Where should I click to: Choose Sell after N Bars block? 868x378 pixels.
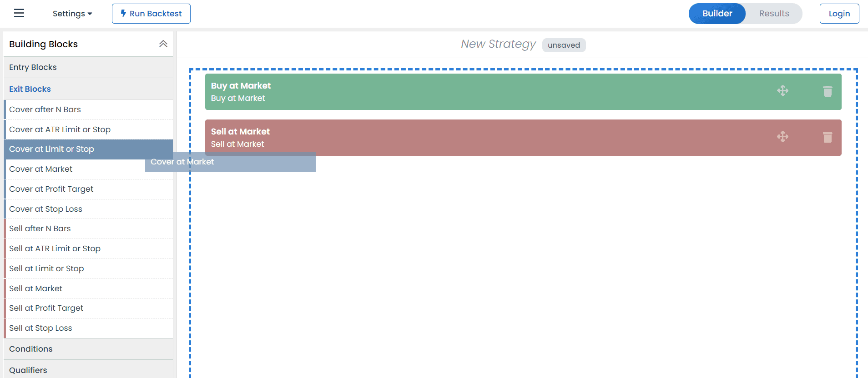click(40, 229)
